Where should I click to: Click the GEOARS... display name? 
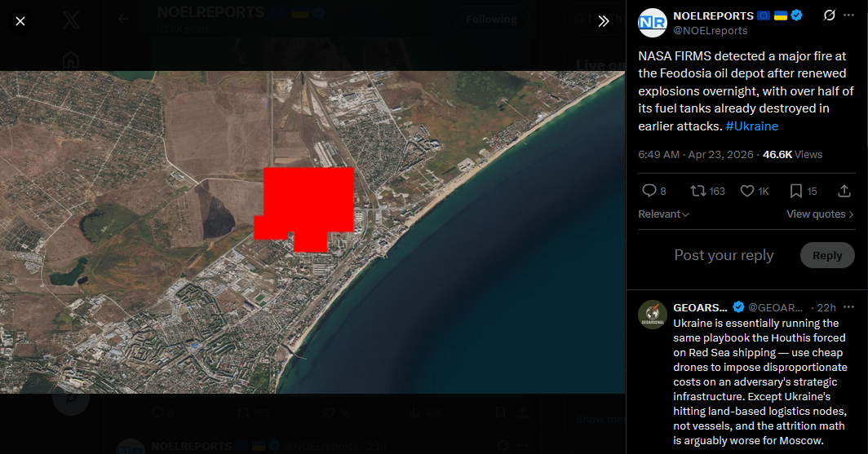pos(700,307)
